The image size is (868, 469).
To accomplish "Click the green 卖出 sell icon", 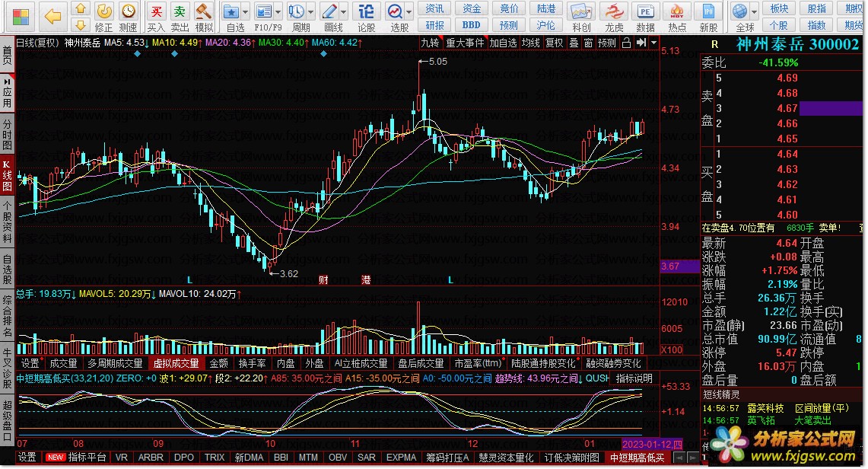I will tap(180, 11).
